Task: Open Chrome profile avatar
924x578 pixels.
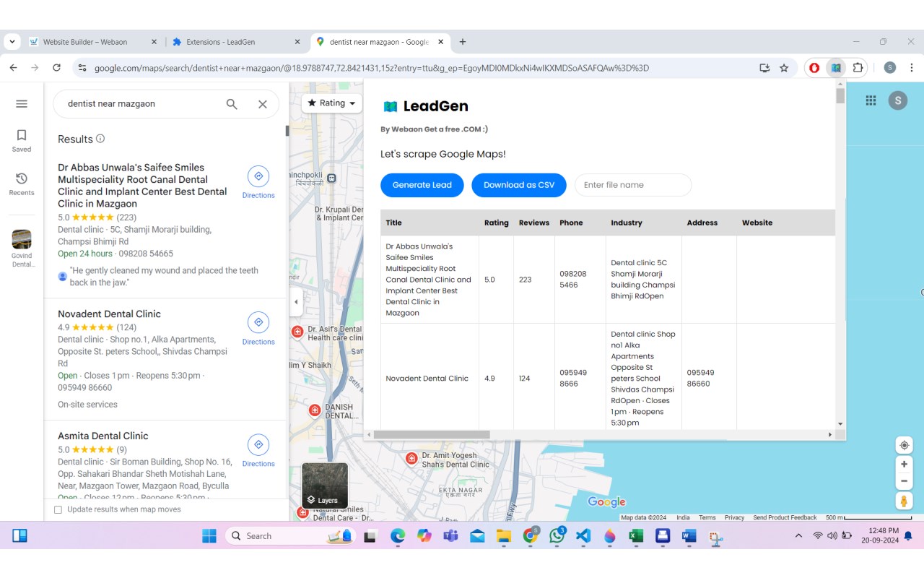Action: tap(890, 68)
